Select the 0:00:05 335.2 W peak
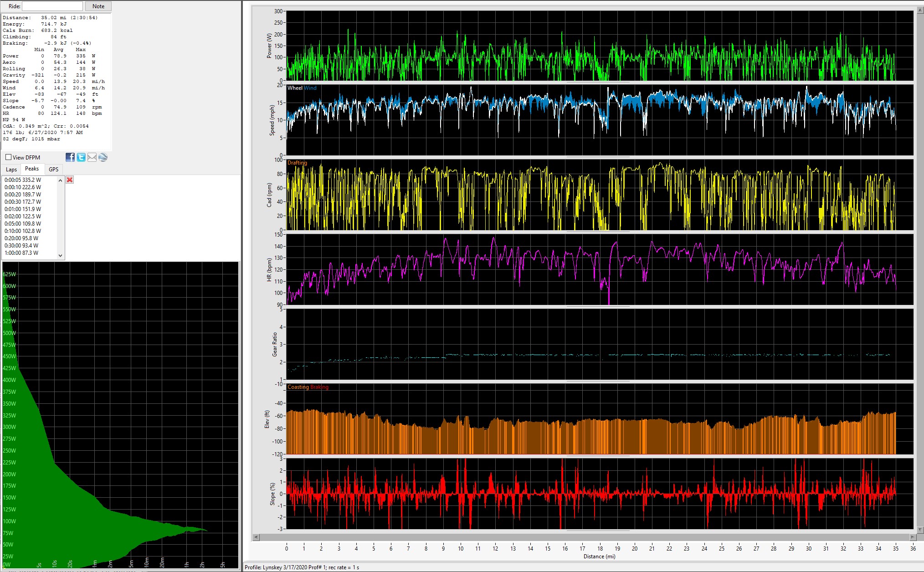 (23, 180)
